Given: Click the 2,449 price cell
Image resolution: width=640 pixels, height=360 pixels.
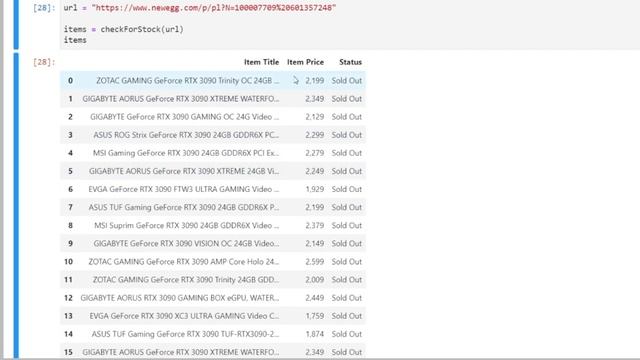Looking at the screenshot, I should [x=314, y=298].
